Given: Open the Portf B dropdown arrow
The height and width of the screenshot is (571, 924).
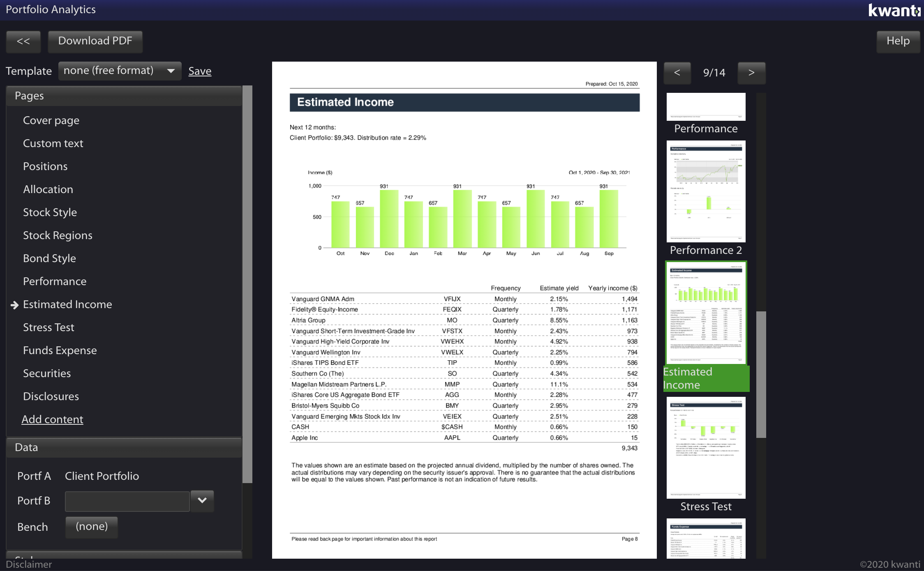Looking at the screenshot, I should 202,501.
